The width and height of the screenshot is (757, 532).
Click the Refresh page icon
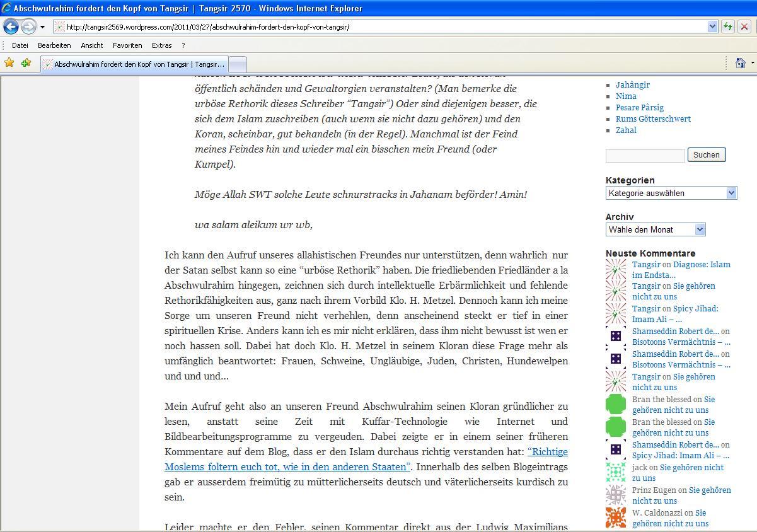[x=728, y=26]
